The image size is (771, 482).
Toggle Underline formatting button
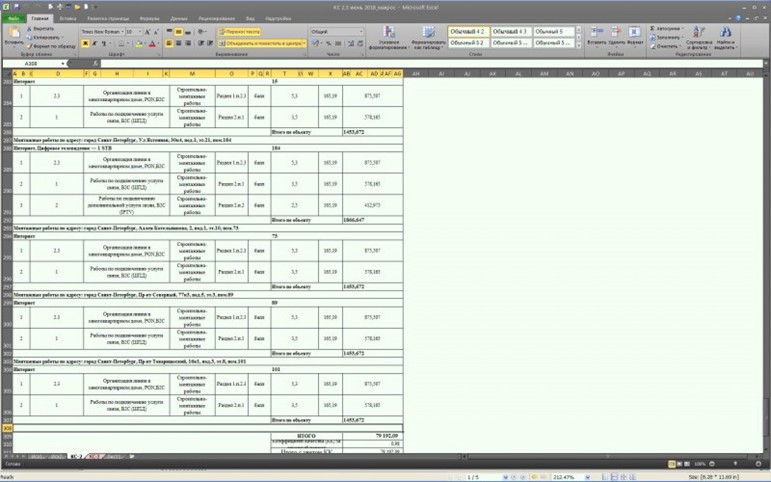click(x=104, y=43)
